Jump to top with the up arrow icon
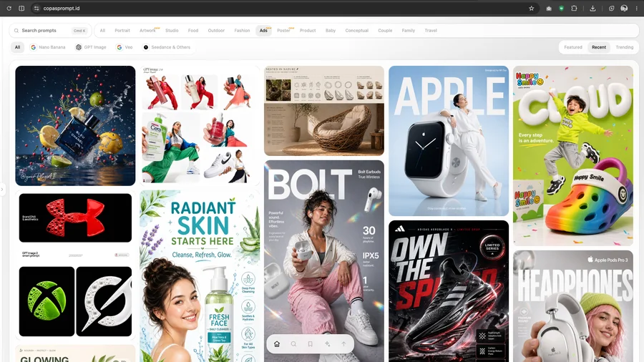Image resolution: width=644 pixels, height=362 pixels. 343,344
